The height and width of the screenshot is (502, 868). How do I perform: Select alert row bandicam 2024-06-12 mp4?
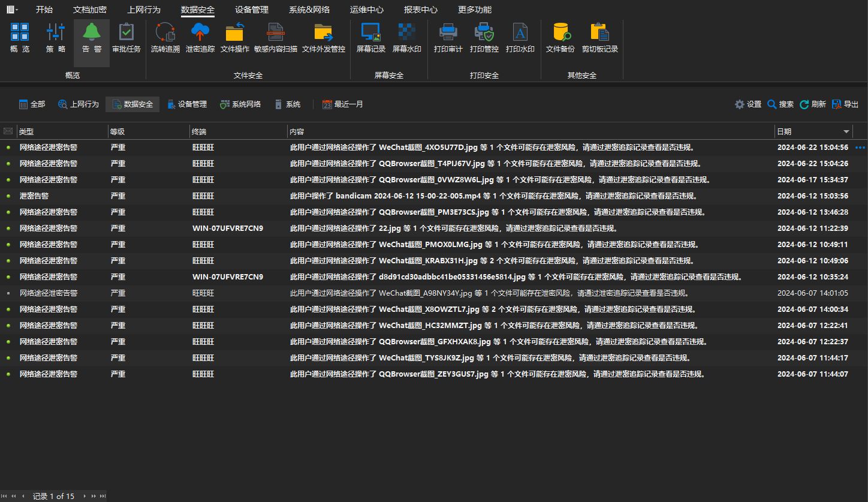point(434,196)
